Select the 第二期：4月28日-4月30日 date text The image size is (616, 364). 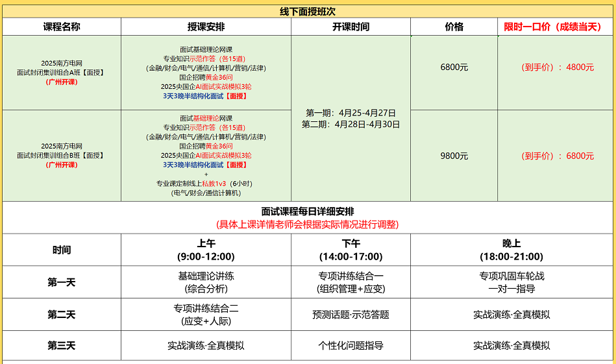351,125
